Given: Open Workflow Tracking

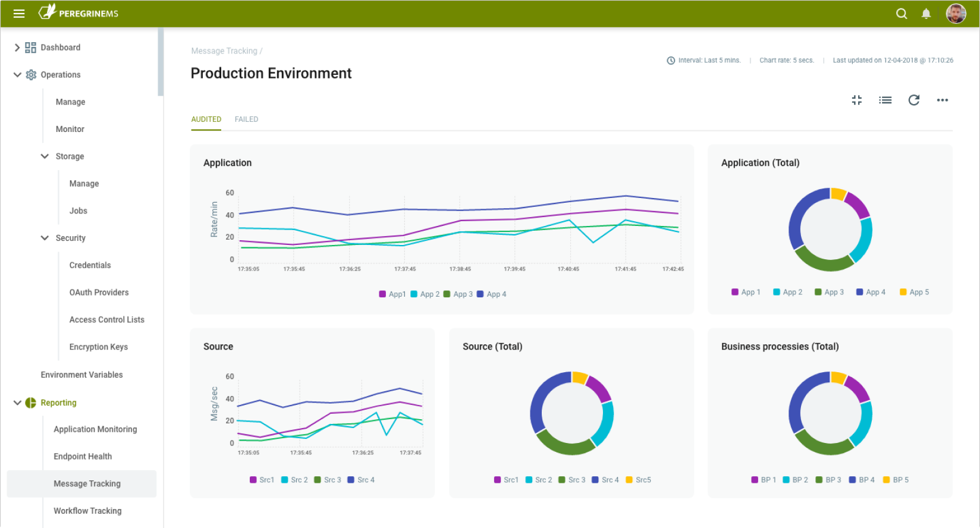Looking at the screenshot, I should tap(87, 511).
